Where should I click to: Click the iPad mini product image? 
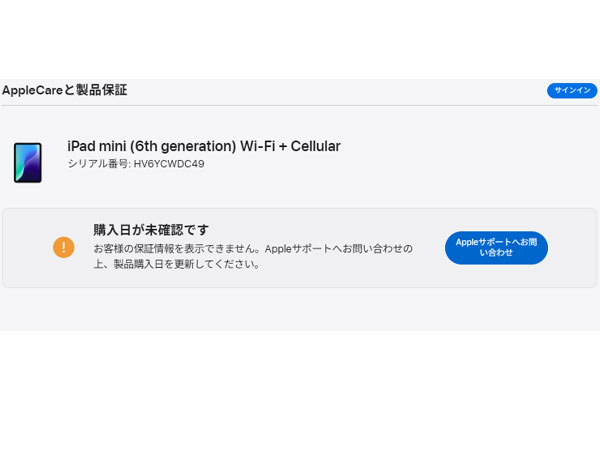28,163
